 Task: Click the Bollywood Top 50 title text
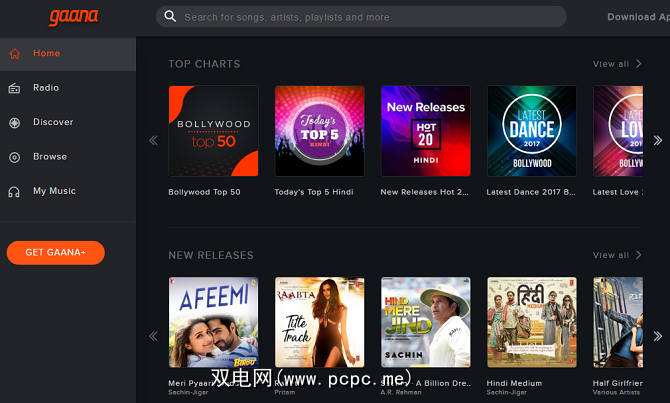click(x=204, y=192)
